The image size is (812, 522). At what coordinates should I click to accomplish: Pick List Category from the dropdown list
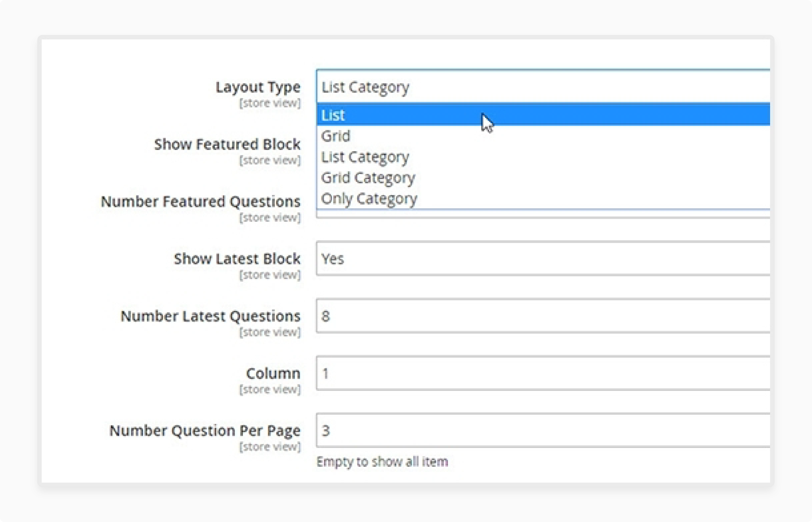pos(544,157)
